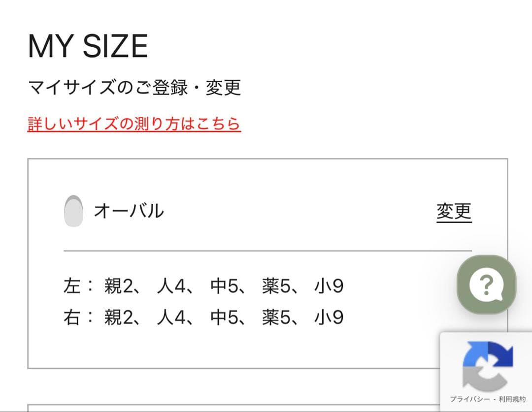Click the 人4 size in the 左 row
The image size is (532, 412).
click(171, 286)
